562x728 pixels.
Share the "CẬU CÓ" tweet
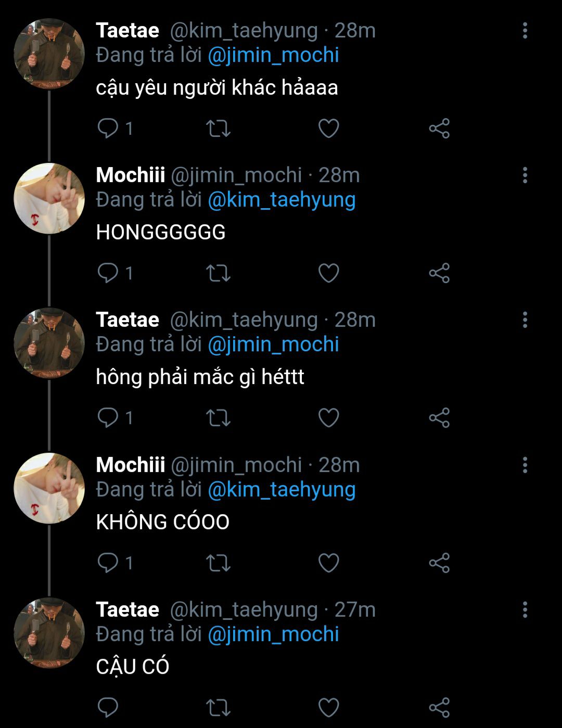click(439, 707)
